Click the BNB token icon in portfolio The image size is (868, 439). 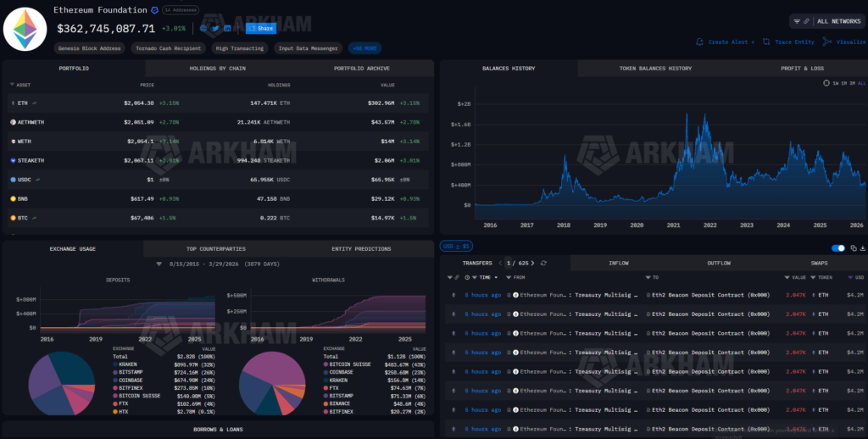[x=14, y=199]
